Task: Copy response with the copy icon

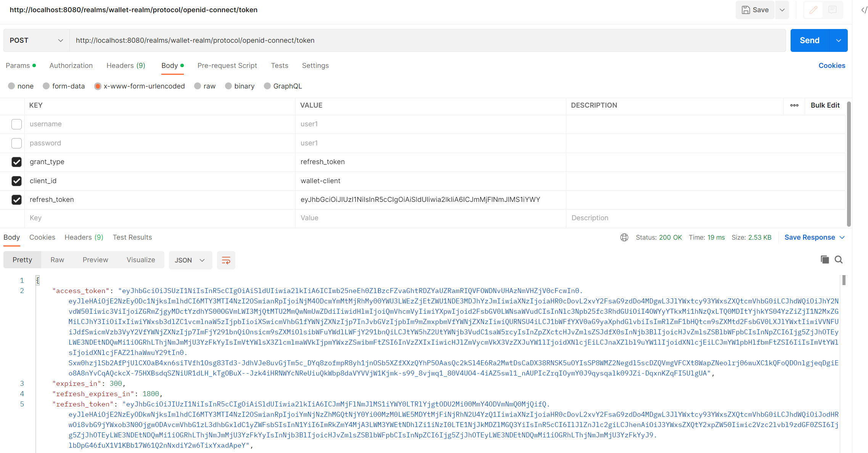Action: 825,260
